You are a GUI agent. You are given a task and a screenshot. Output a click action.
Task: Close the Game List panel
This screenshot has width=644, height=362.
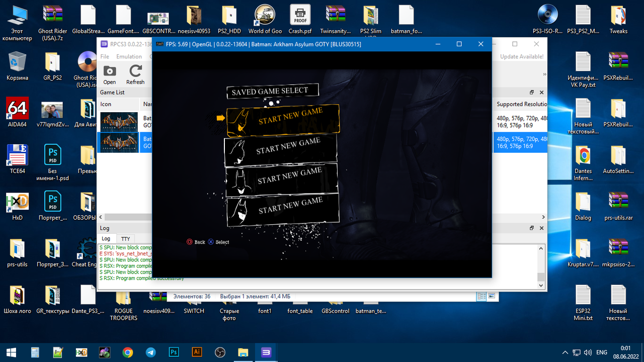pos(542,93)
